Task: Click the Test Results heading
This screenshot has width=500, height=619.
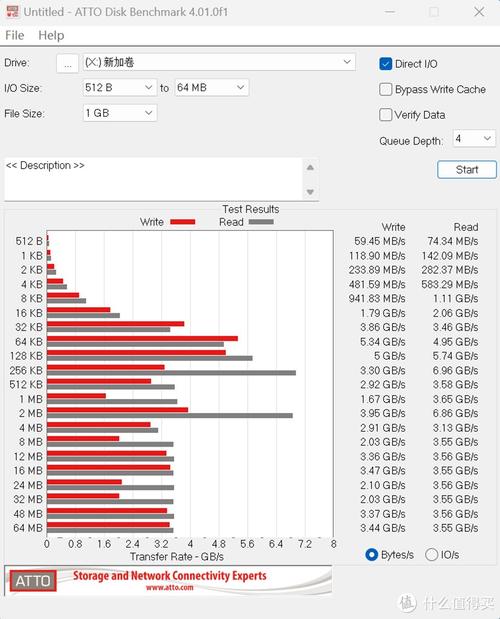Action: coord(250,209)
